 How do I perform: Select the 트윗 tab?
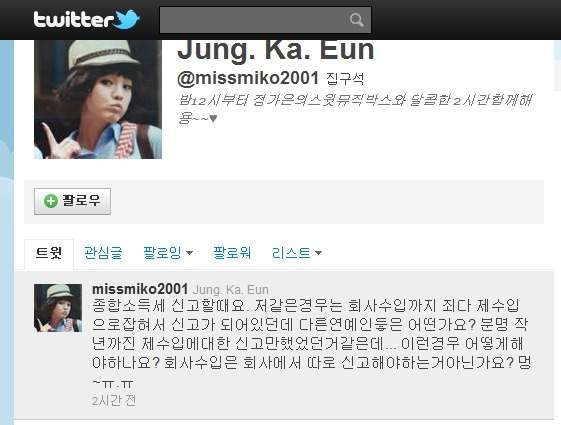49,253
